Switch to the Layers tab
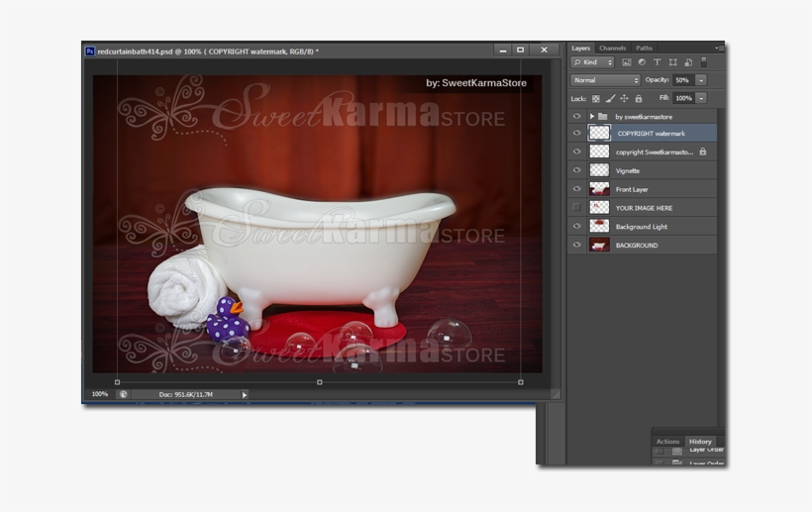The width and height of the screenshot is (812, 512). click(x=580, y=48)
